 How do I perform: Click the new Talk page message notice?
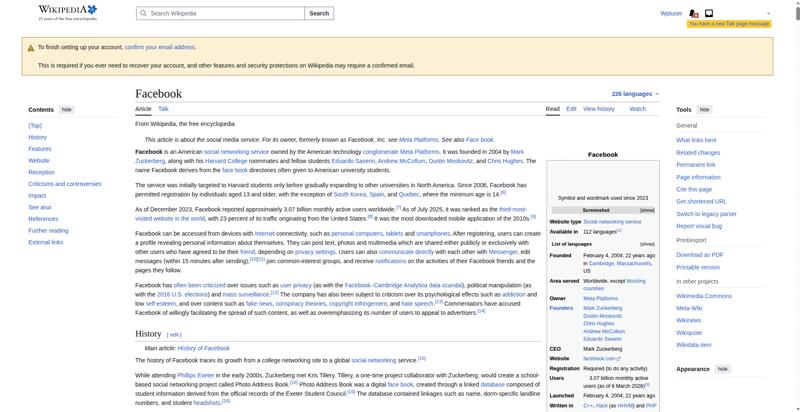pyautogui.click(x=729, y=24)
